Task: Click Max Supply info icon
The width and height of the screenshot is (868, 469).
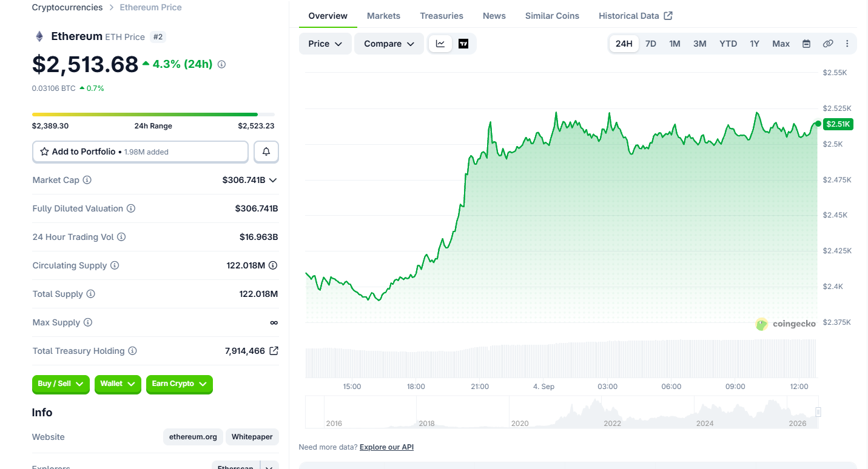Action: coord(88,322)
